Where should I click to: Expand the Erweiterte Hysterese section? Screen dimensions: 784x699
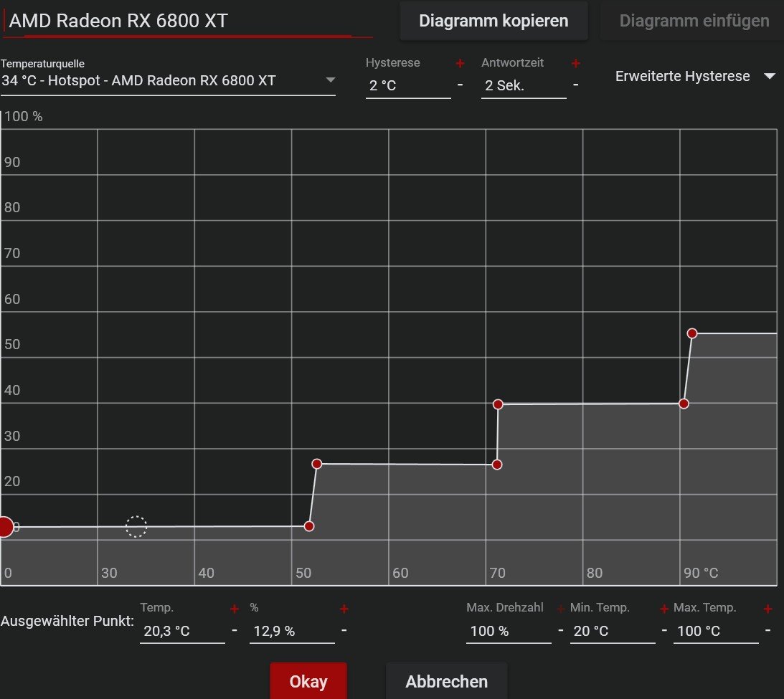[x=694, y=77]
